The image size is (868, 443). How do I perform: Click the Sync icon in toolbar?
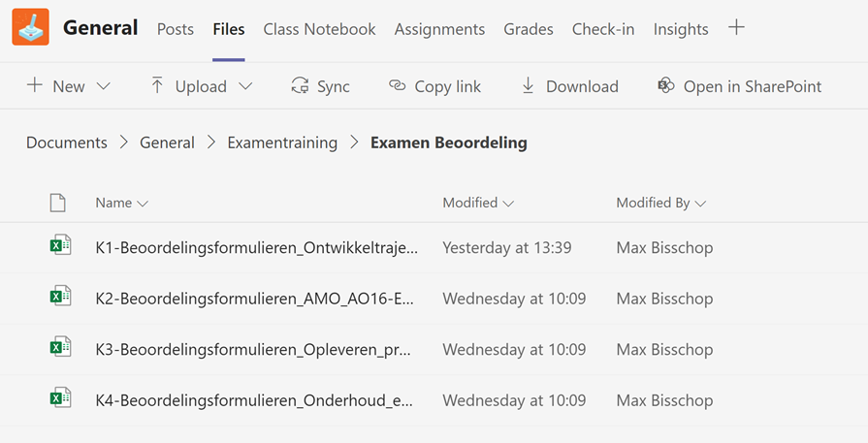click(x=300, y=85)
